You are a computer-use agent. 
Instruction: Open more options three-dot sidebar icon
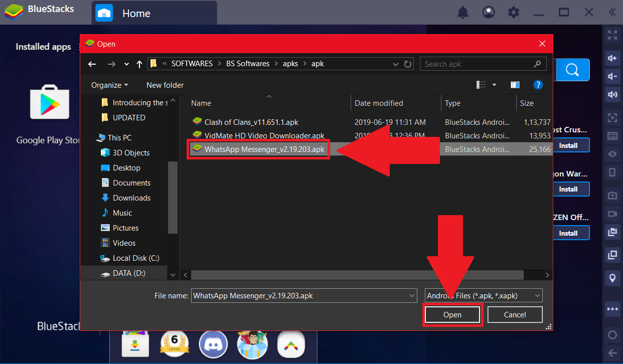tap(612, 309)
